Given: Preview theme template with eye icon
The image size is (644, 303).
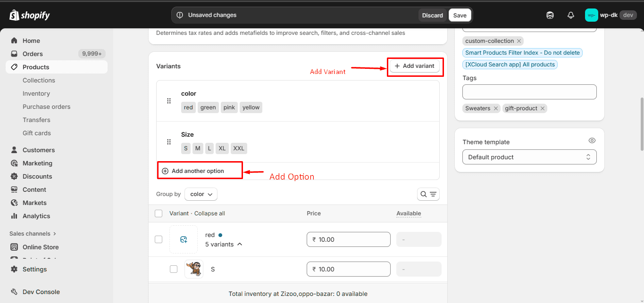Looking at the screenshot, I should [x=592, y=140].
